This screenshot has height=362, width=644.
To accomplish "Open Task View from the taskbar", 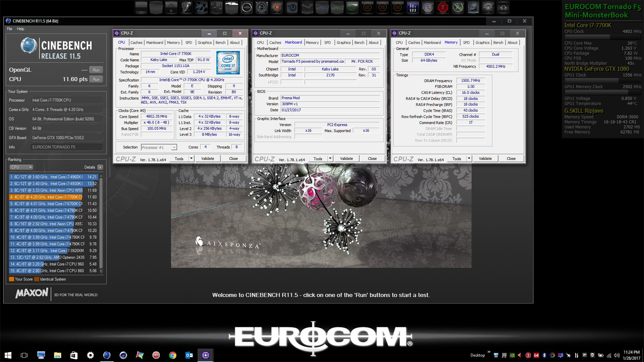I will pos(24,355).
